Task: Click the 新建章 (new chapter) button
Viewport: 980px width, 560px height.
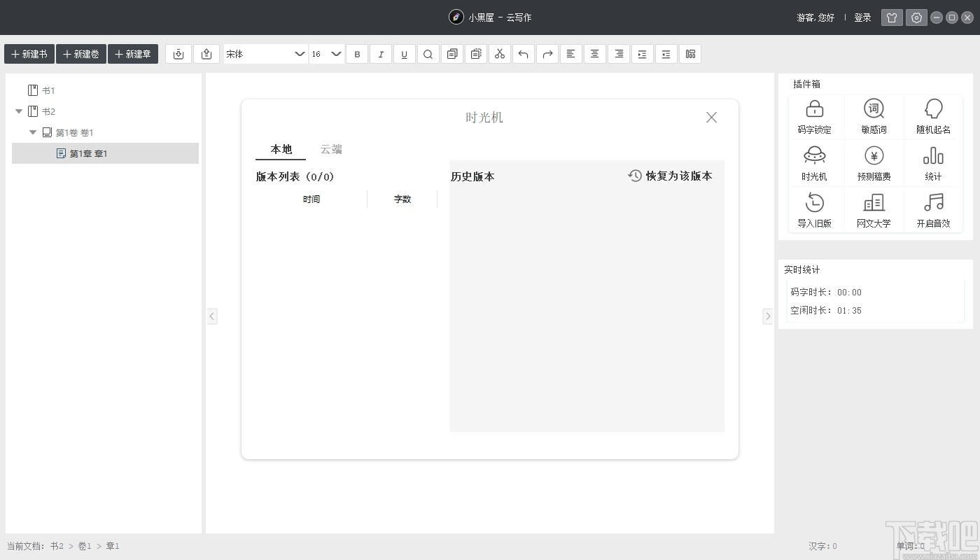Action: tap(133, 54)
